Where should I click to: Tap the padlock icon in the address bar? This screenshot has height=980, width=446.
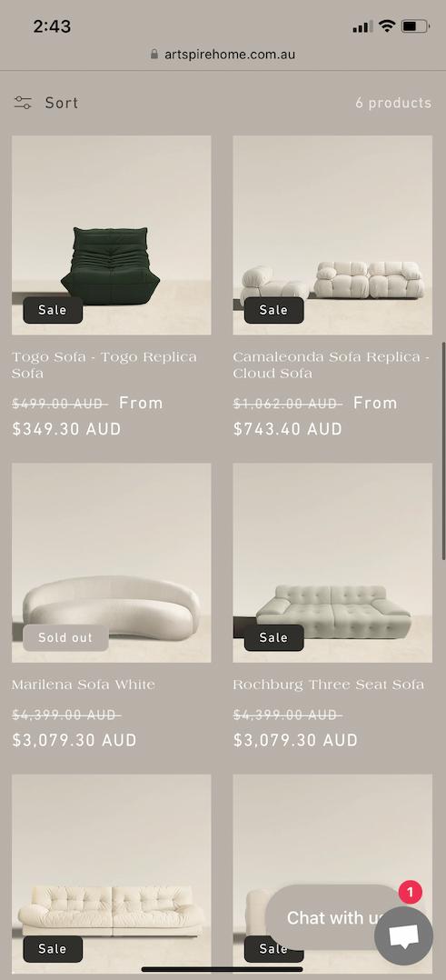point(154,55)
